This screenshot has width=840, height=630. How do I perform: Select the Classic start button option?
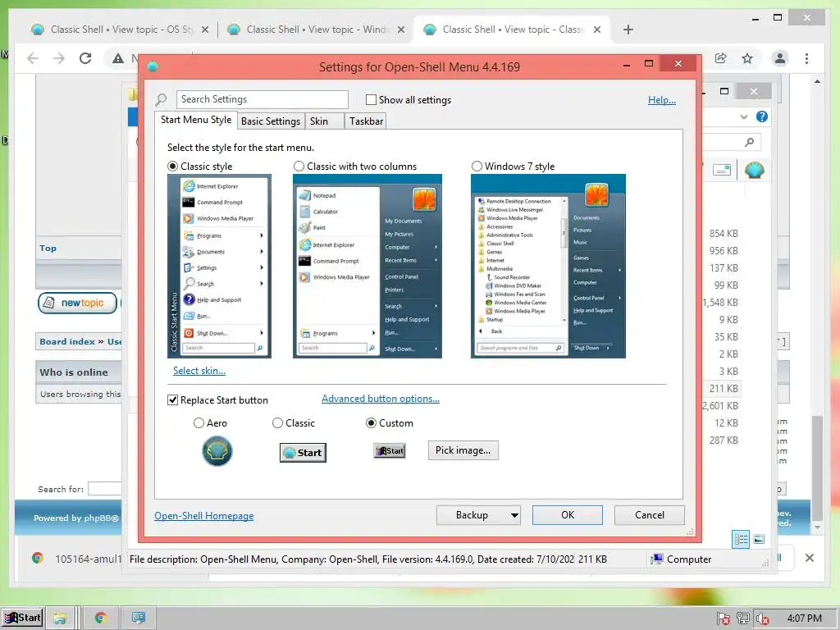point(277,423)
